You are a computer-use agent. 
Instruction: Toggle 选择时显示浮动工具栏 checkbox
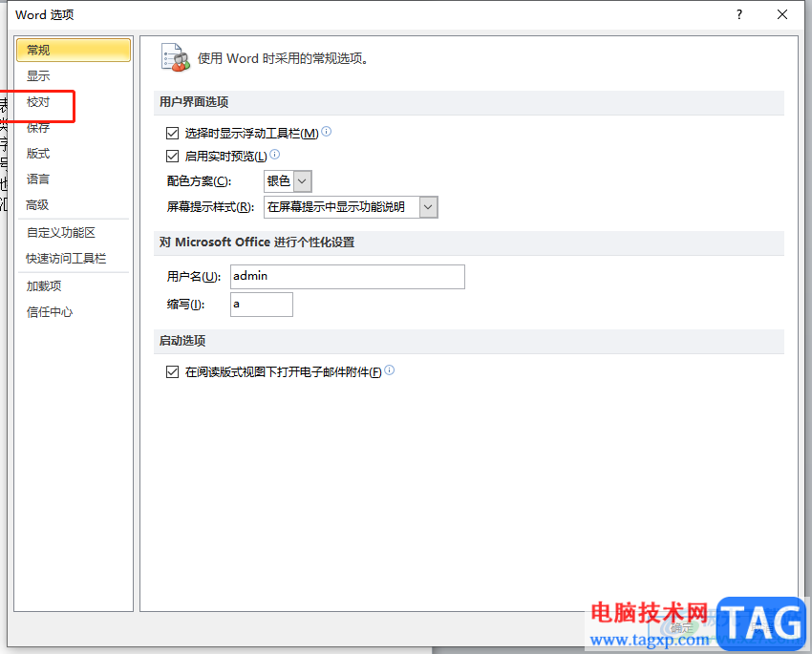click(x=173, y=134)
